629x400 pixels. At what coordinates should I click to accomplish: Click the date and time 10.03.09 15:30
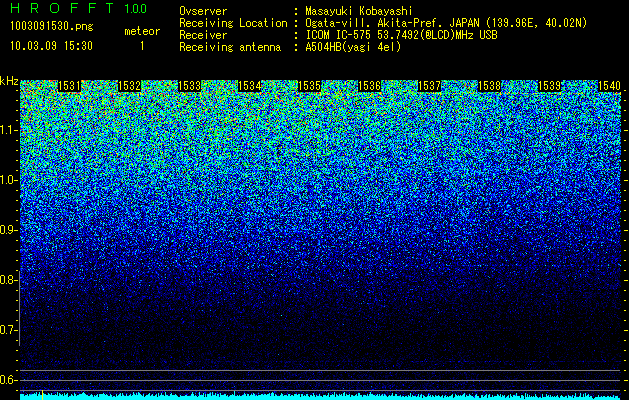click(51, 45)
